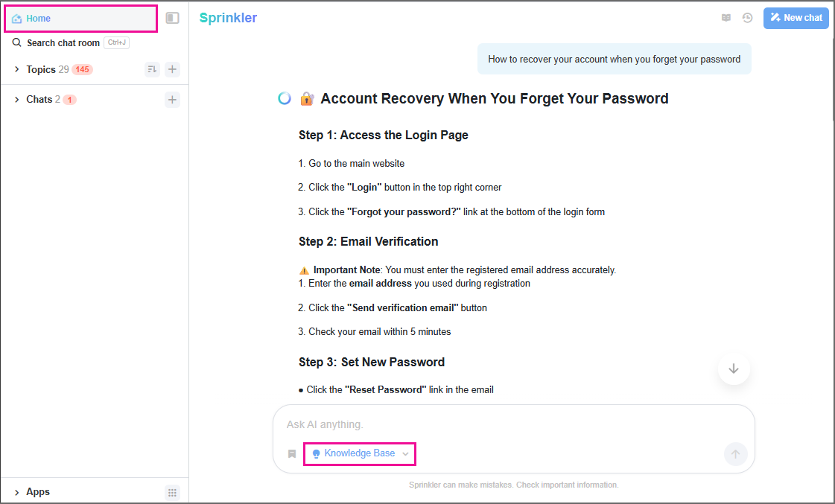
Task: Go to Home in the sidebar
Action: click(x=39, y=19)
